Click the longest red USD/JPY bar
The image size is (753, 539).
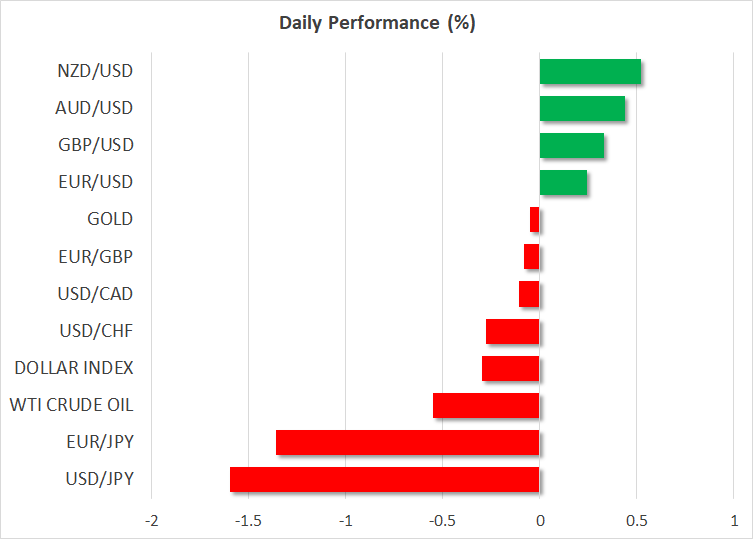point(385,479)
